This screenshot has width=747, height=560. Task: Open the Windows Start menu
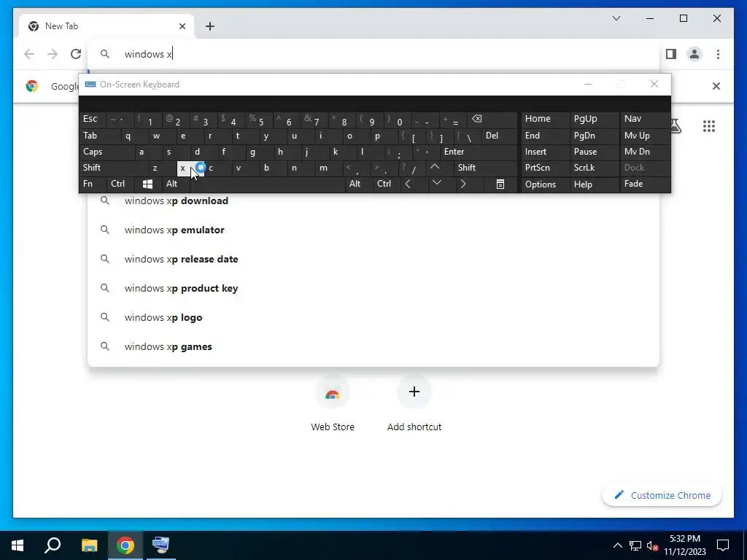(x=18, y=545)
